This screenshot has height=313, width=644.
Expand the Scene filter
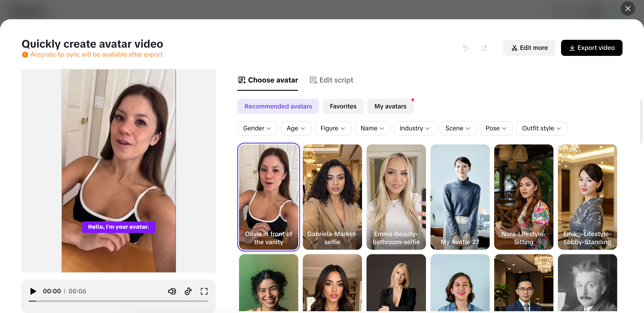coord(458,128)
